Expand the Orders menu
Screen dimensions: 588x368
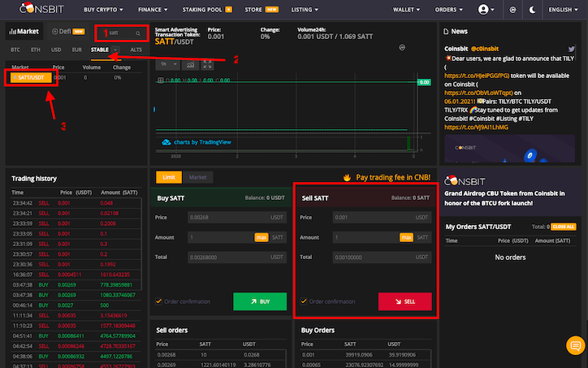point(448,10)
